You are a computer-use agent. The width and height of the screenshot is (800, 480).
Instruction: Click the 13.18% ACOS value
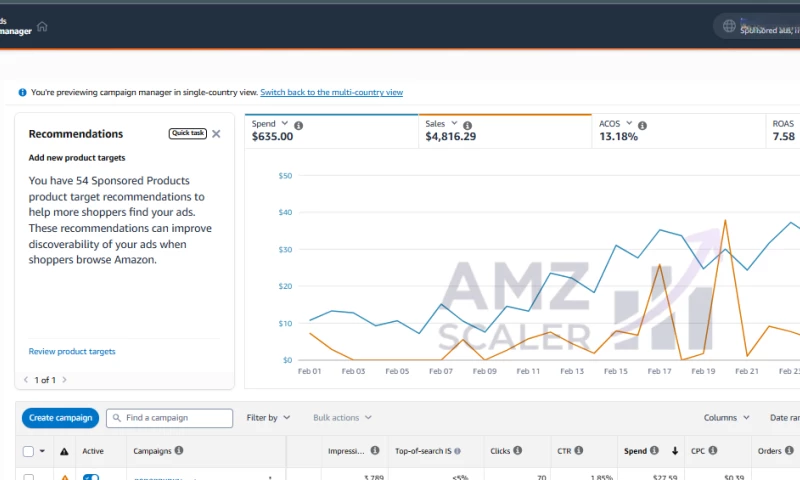pos(618,137)
